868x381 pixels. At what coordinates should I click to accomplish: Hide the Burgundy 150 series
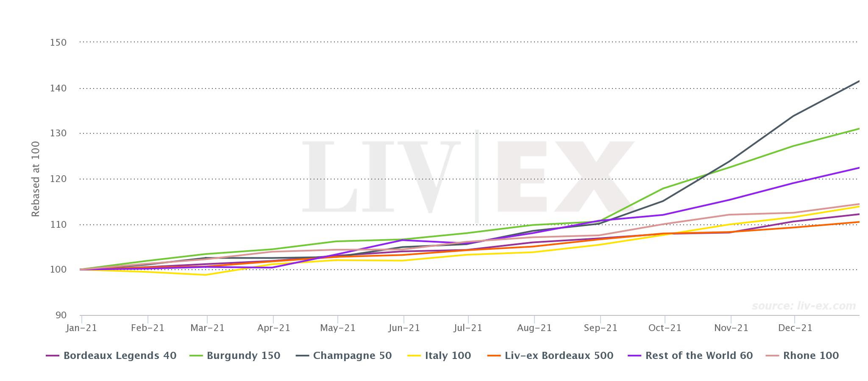pos(234,356)
